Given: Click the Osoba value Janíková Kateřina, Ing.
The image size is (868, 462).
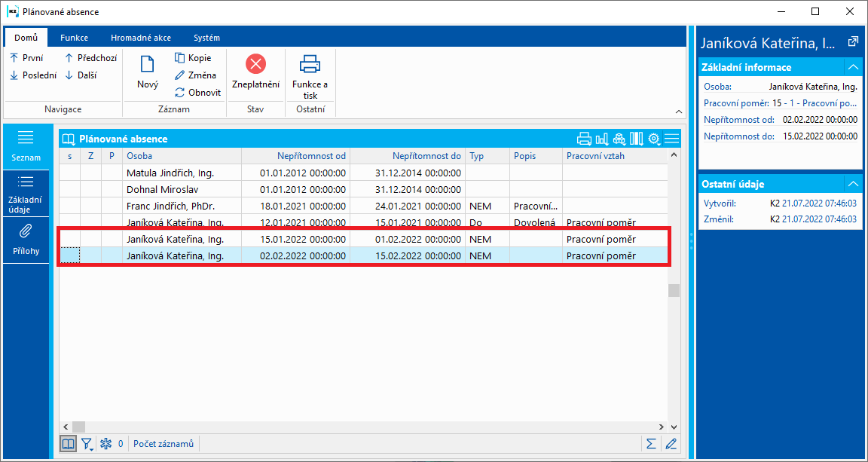Looking at the screenshot, I should [x=813, y=87].
